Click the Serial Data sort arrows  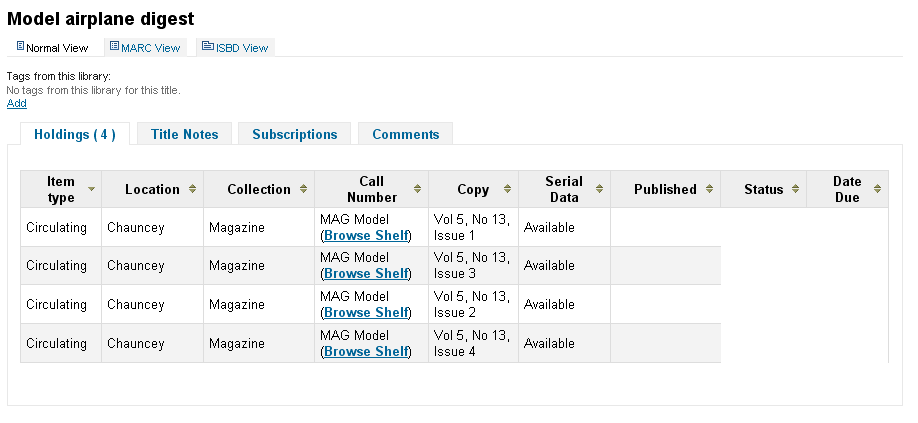point(600,189)
